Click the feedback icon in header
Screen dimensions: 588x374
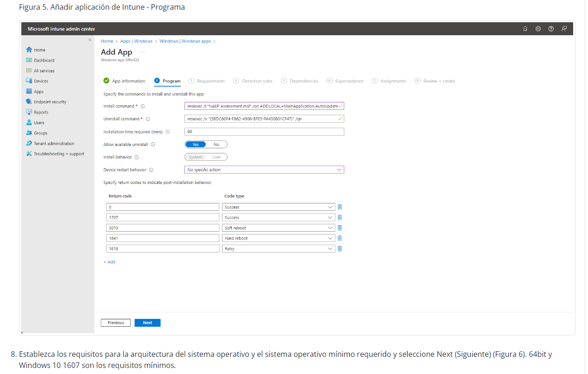(x=564, y=29)
